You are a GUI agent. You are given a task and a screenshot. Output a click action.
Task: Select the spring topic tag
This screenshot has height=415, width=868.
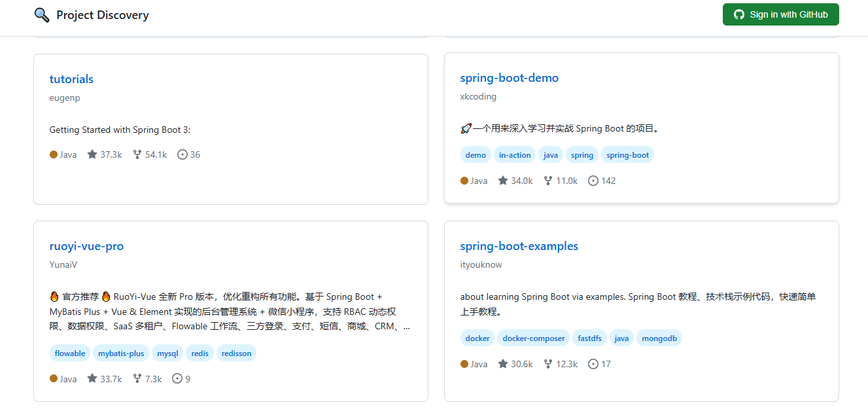click(582, 155)
